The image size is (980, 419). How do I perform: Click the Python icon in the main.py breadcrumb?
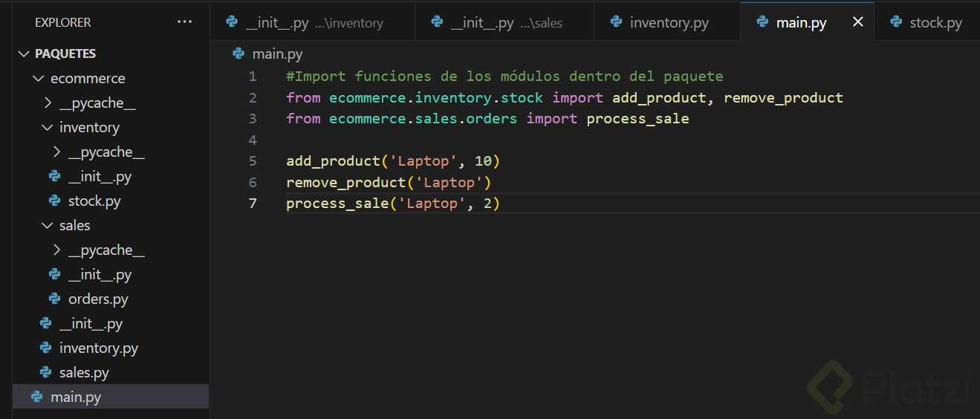click(x=238, y=53)
